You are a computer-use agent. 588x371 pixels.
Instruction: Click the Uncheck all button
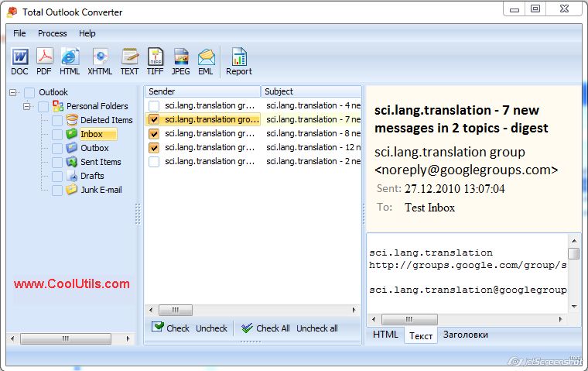pyautogui.click(x=317, y=328)
